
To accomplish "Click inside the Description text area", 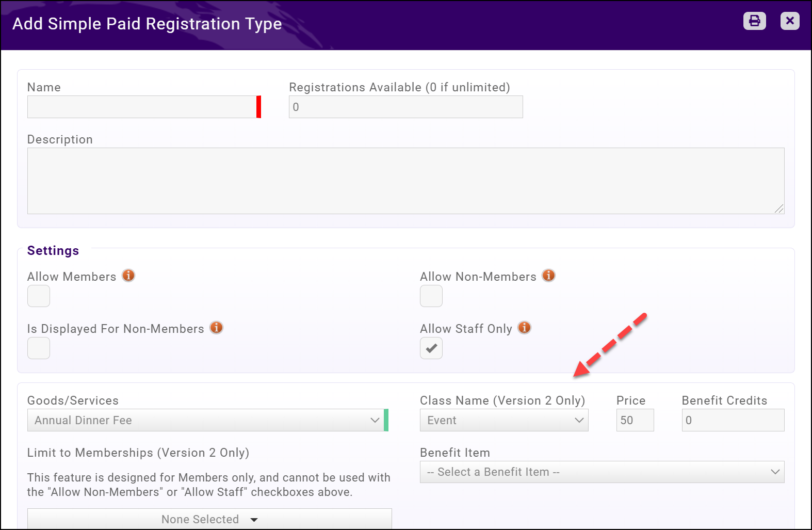I will [406, 181].
